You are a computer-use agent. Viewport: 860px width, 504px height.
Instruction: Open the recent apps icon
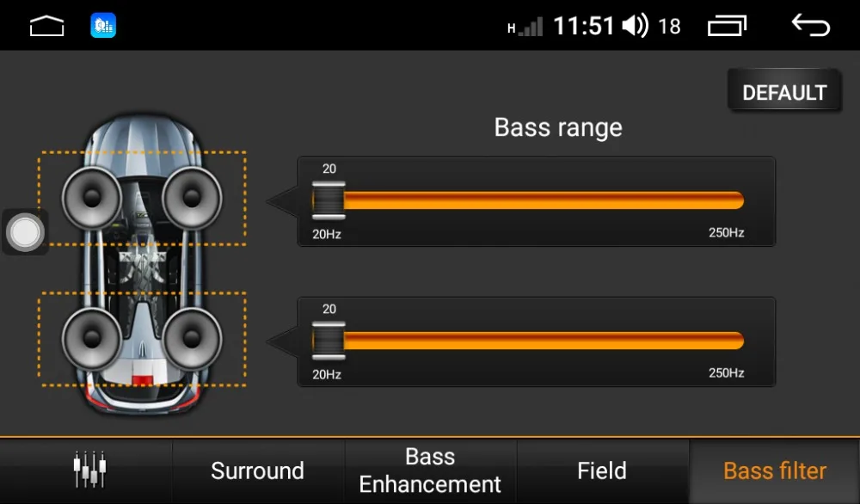tap(728, 27)
